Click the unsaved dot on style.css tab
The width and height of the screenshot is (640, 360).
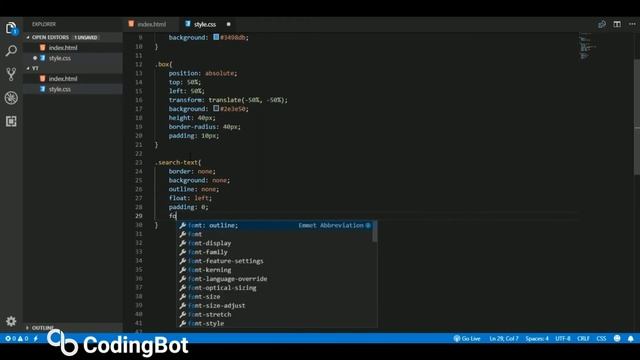(x=229, y=24)
